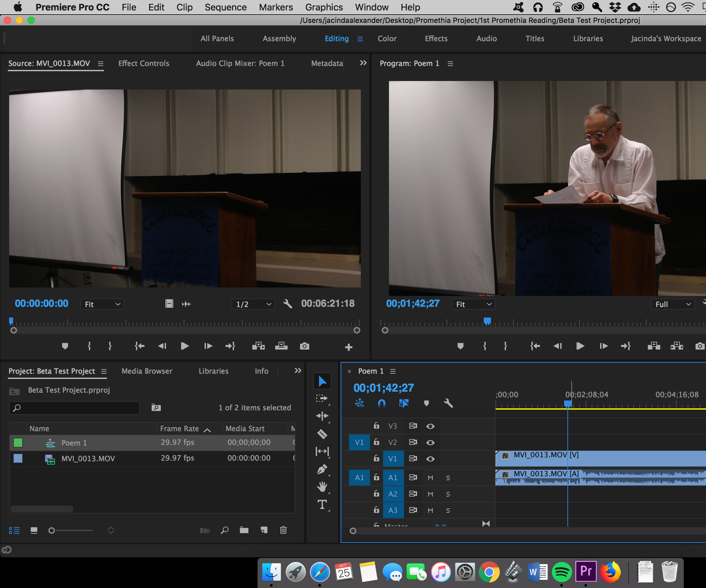Switch to Media Browser tab
The width and height of the screenshot is (706, 588).
[147, 371]
